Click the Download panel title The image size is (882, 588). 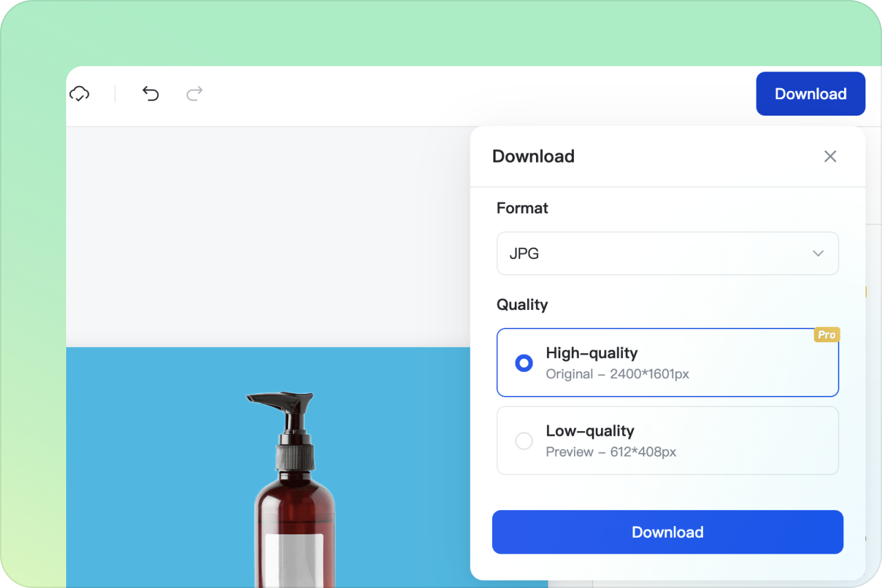tap(533, 156)
